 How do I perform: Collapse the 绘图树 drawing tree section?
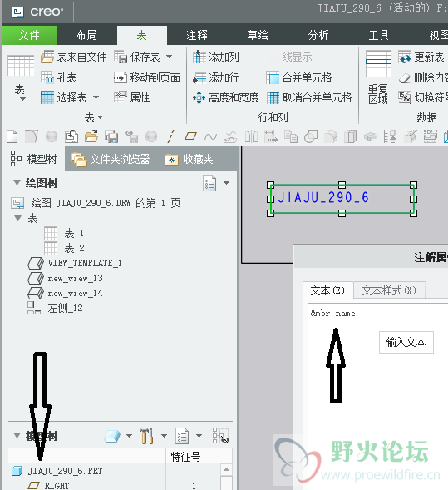(x=17, y=182)
